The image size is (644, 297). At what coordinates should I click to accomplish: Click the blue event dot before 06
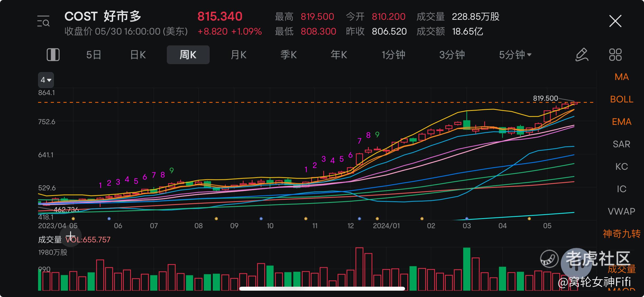click(109, 219)
